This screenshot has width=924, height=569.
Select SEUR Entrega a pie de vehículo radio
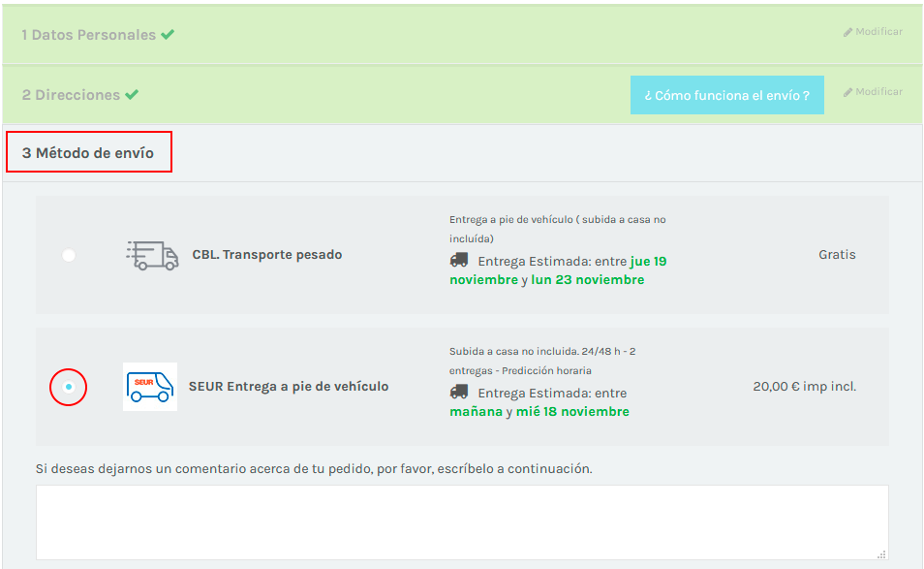pyautogui.click(x=69, y=387)
